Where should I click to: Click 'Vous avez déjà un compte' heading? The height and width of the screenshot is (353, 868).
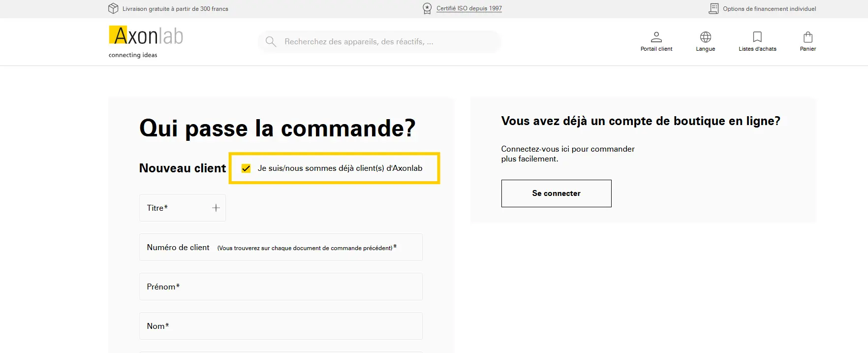(641, 121)
